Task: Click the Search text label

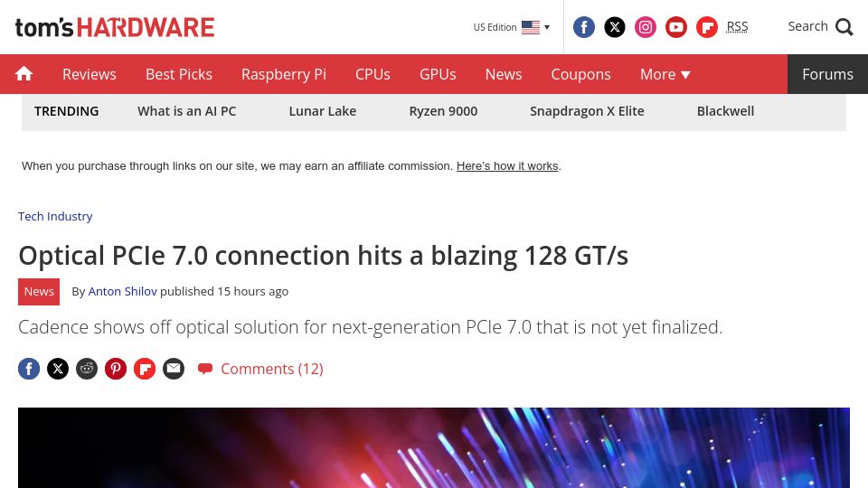Action: [x=807, y=26]
